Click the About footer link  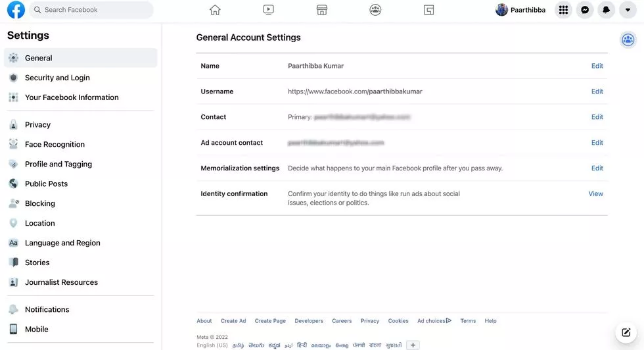(x=204, y=321)
